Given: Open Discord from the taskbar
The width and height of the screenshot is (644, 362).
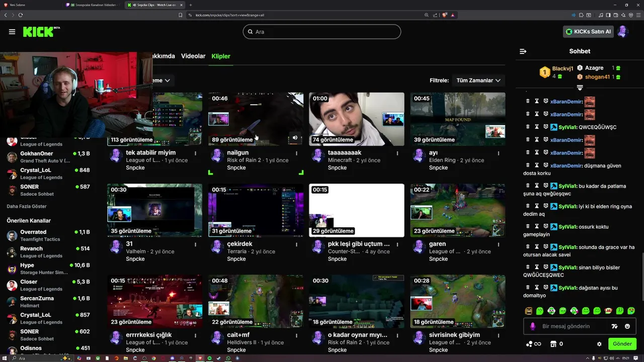Looking at the screenshot, I should point(172,358).
